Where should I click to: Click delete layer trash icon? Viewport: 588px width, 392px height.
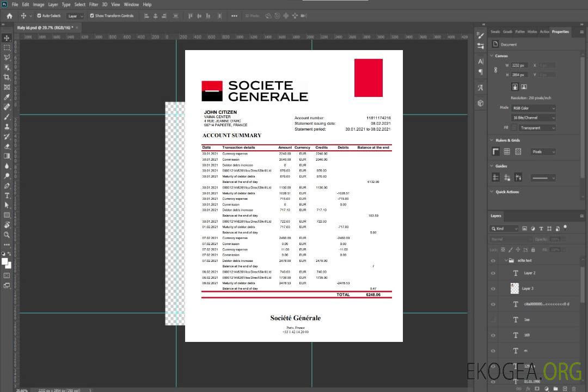coord(574,389)
